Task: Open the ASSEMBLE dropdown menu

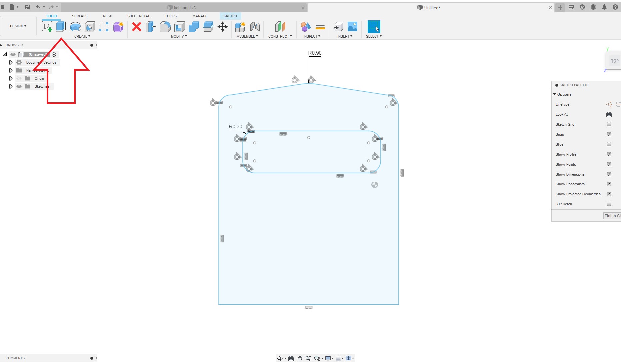Action: pos(247,36)
